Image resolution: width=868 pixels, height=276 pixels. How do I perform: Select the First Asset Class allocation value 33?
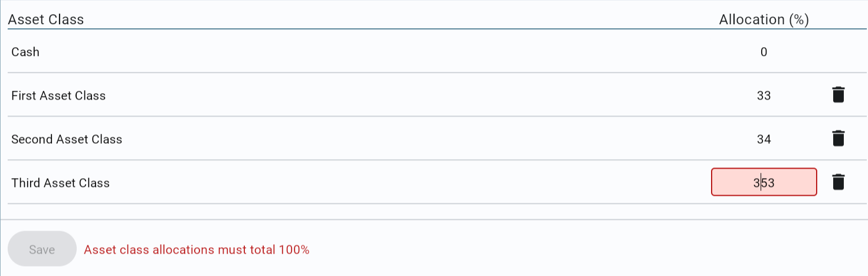pos(764,96)
